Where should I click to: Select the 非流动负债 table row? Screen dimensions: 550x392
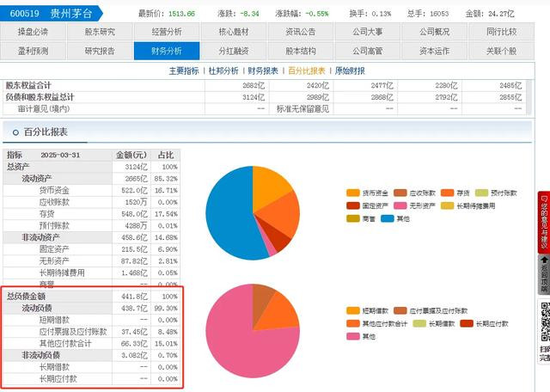pos(92,356)
